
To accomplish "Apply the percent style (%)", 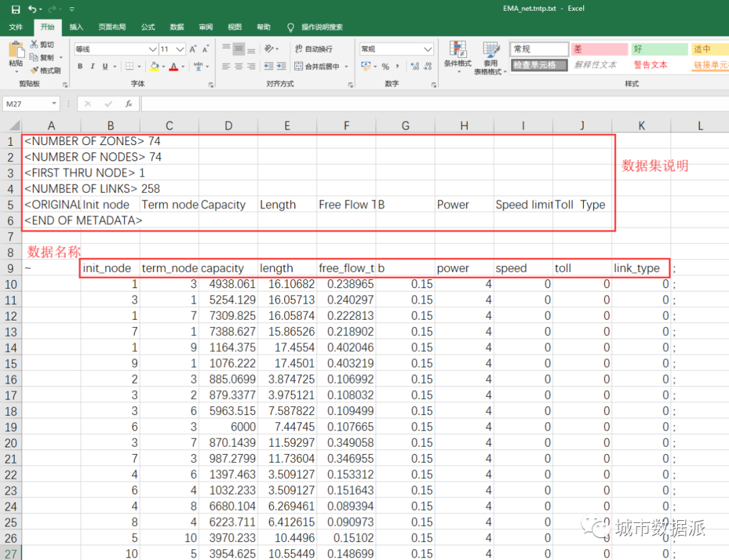I will coord(385,66).
